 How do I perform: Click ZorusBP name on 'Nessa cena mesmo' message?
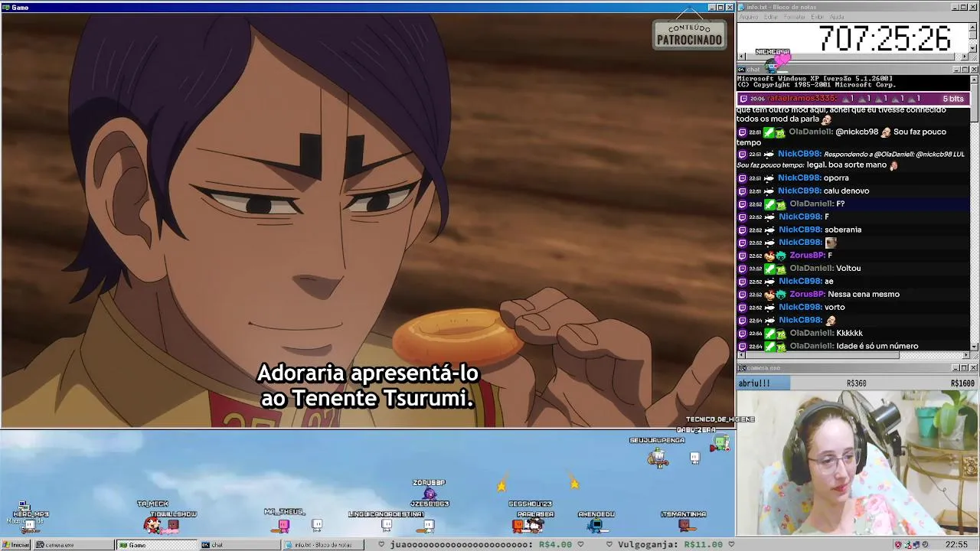(x=807, y=294)
